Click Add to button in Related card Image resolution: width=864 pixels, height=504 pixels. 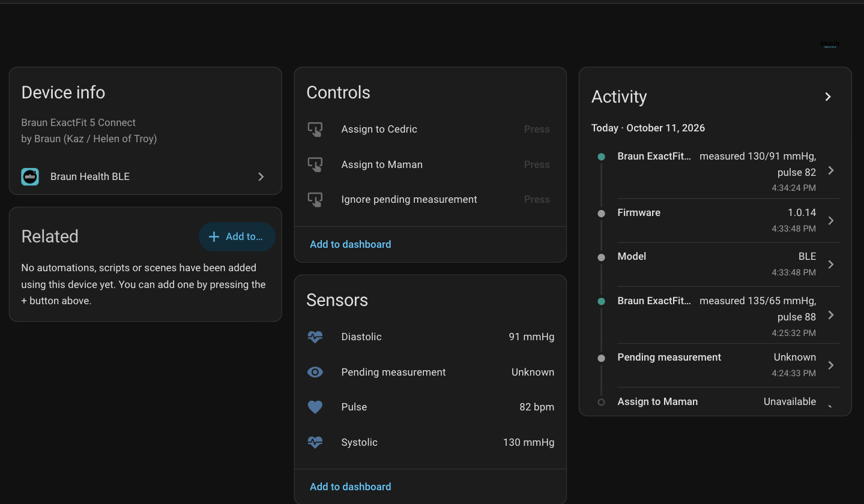click(237, 237)
